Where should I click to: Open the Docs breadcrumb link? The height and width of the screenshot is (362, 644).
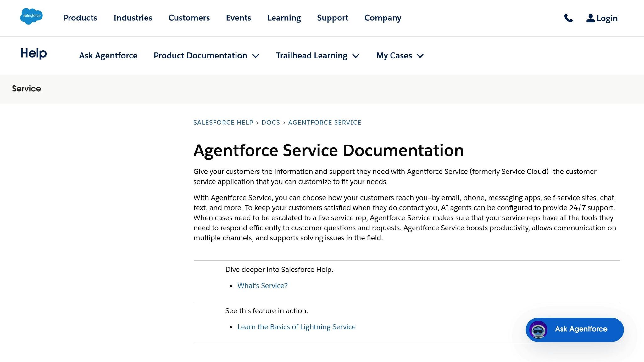[x=270, y=123]
